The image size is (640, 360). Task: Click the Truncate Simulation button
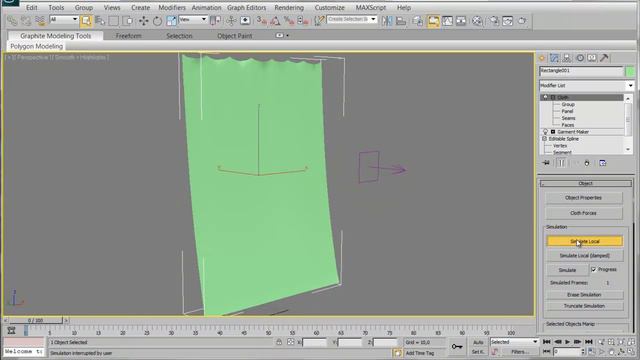pos(584,306)
